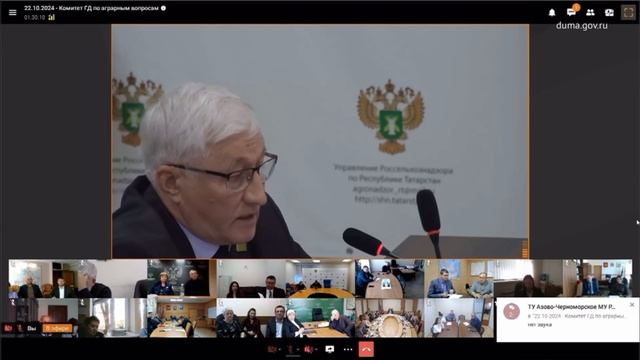Click camera-off icon on own thumbnail
Image resolution: width=640 pixels, height=360 pixels.
(x=8, y=328)
